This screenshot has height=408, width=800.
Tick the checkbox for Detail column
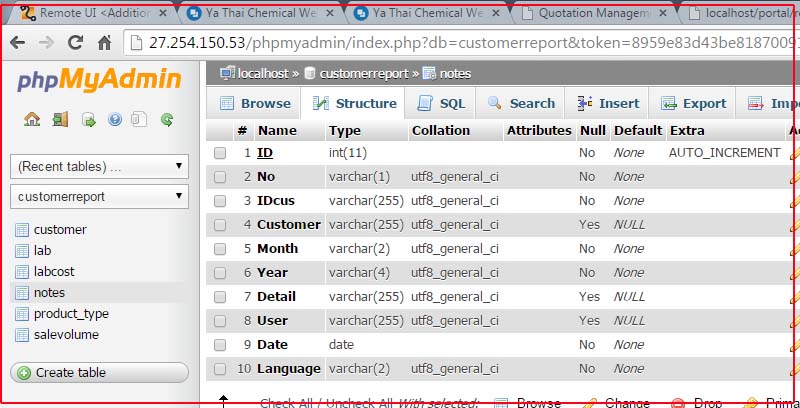(220, 297)
